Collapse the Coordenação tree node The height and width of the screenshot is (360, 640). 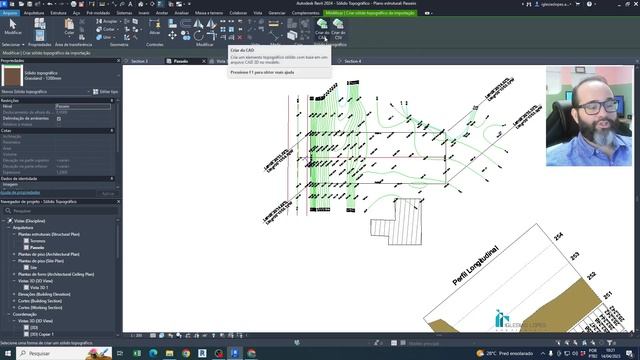point(9,314)
